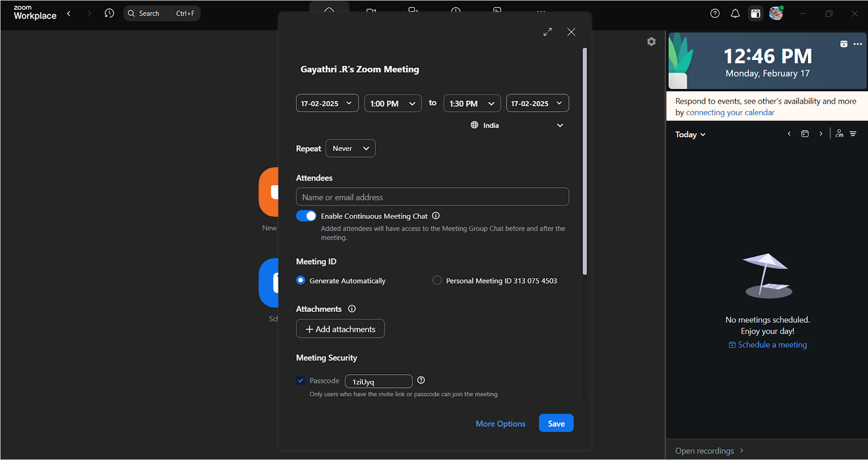
Task: Select Generate Automatically meeting ID
Action: (x=301, y=280)
